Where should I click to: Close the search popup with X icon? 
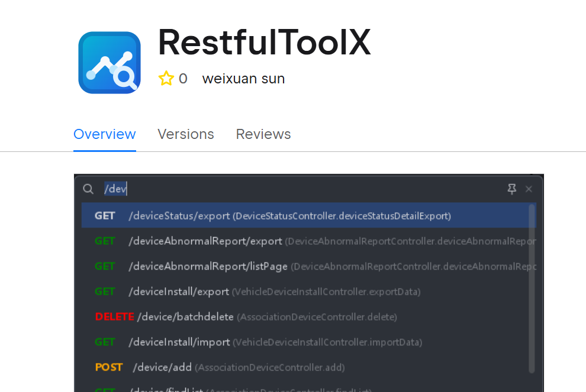point(529,189)
